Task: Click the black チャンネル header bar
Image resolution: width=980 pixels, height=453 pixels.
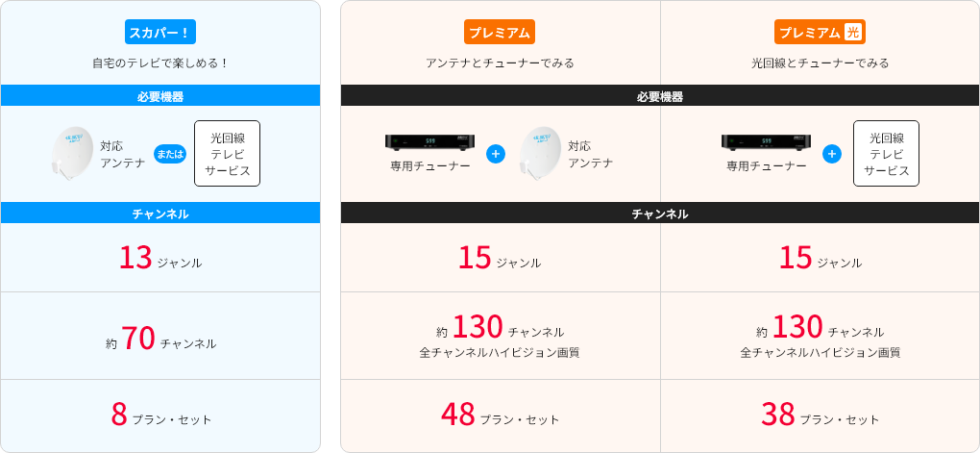Action: [660, 214]
